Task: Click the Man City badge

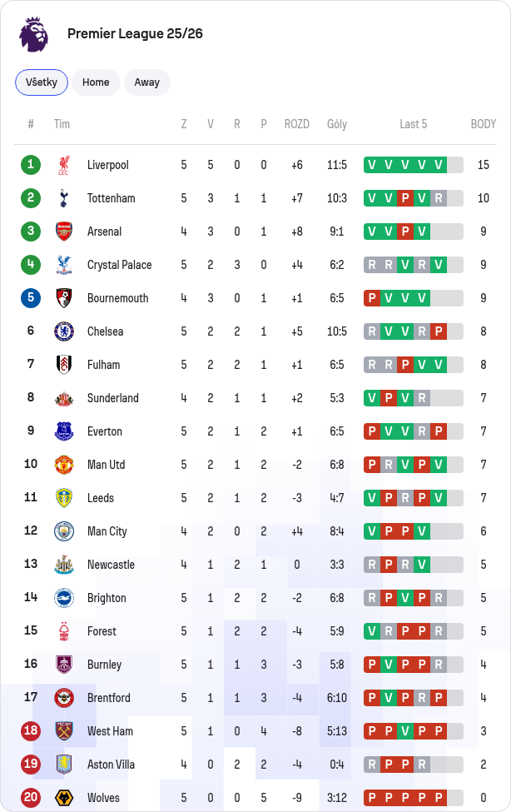Action: 64,531
